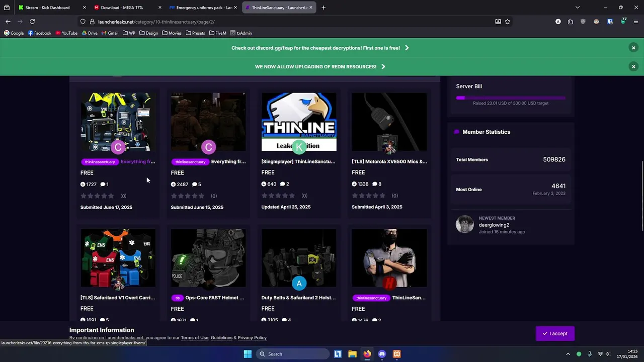Click the site security lock icon
644x362 pixels.
(92, 22)
